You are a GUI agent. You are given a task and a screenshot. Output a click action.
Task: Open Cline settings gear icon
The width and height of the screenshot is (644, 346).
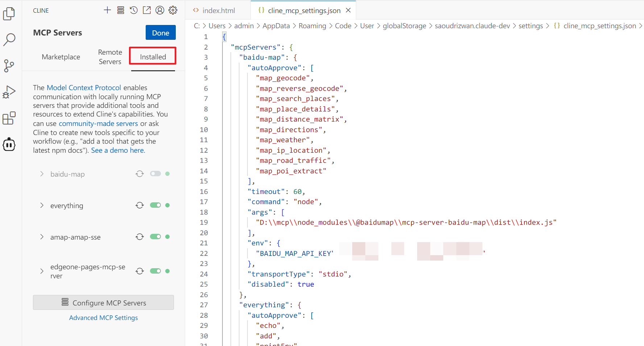[x=173, y=10]
